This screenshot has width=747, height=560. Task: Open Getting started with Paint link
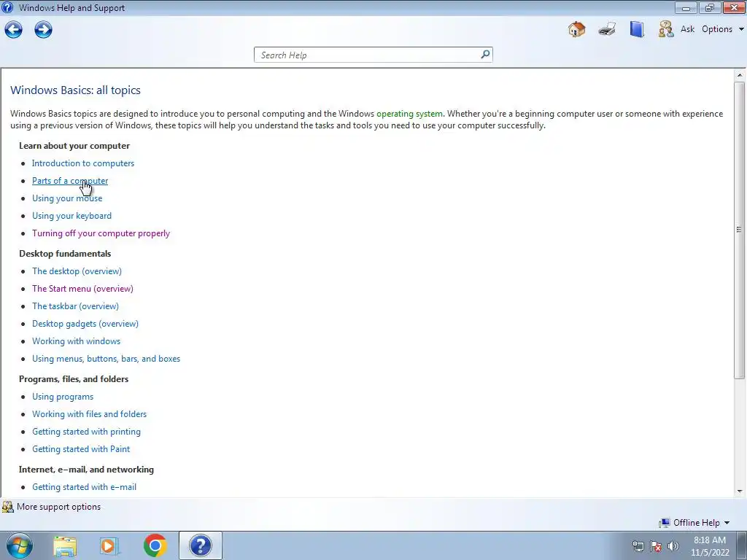[x=81, y=449]
